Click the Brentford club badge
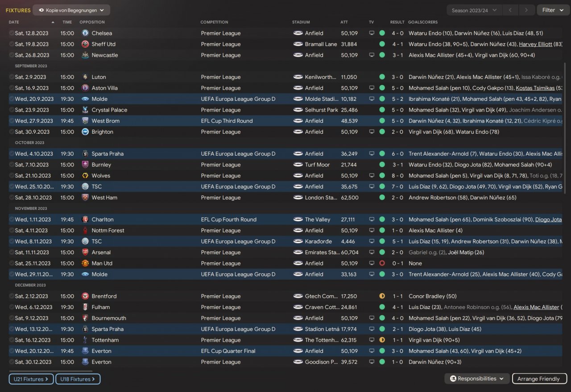Screen dimensions: 571x392 coord(85,296)
